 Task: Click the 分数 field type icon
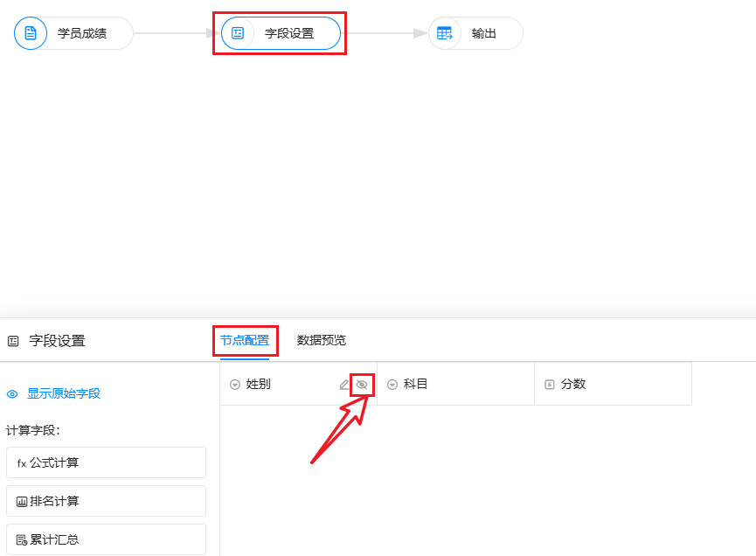(x=550, y=385)
